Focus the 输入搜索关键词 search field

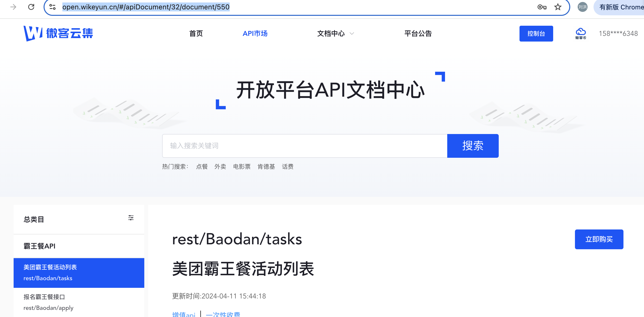(304, 146)
